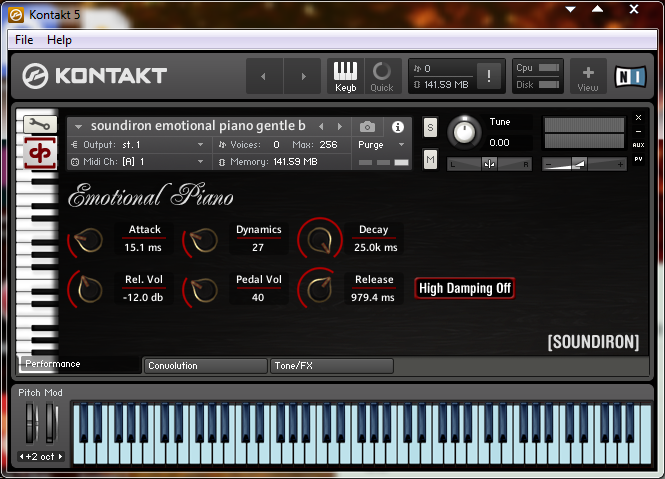
Task: Load next instrument preset arrow
Action: pos(340,126)
